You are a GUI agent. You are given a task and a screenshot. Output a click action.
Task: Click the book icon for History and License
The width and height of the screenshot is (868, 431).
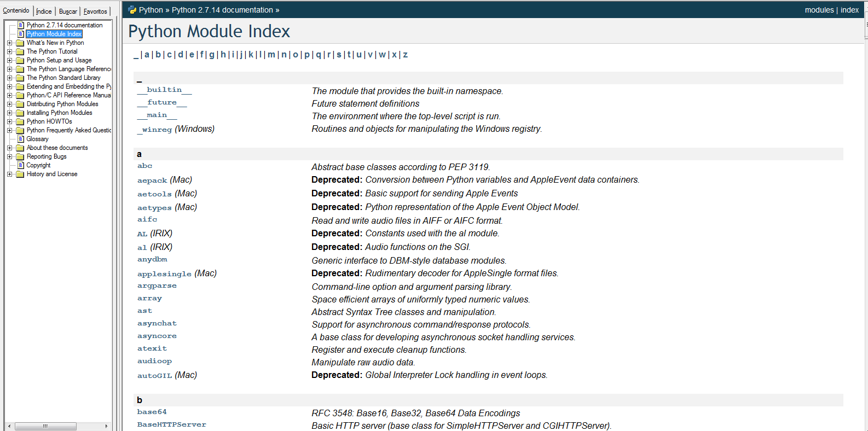click(x=20, y=174)
